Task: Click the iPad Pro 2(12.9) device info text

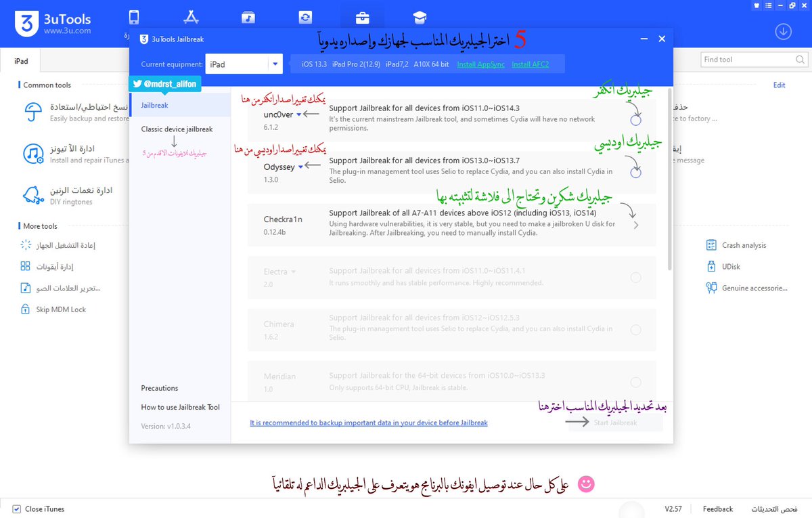Action: (x=356, y=64)
